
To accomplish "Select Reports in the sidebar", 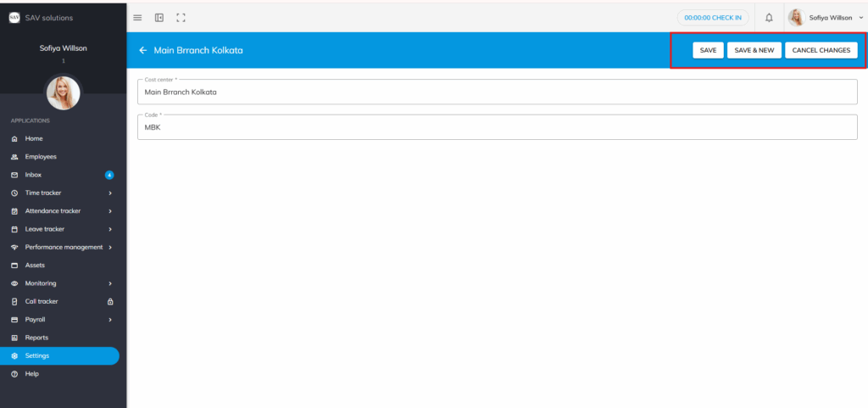I will pos(36,338).
